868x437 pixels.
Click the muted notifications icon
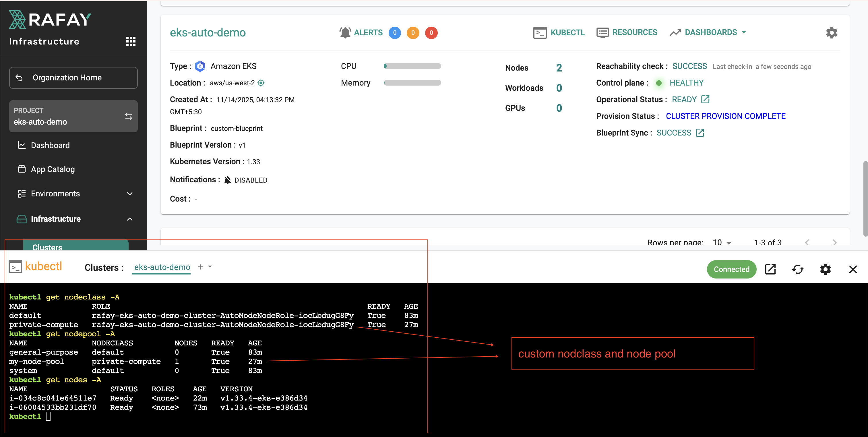228,179
